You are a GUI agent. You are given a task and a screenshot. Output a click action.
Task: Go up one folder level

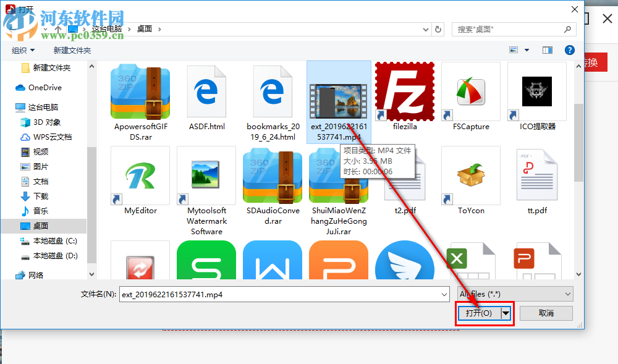58,29
